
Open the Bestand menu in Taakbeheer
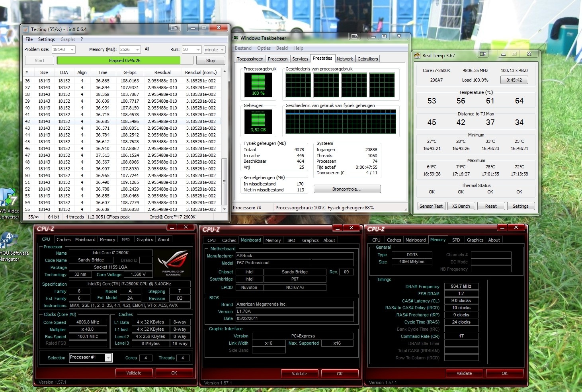point(243,48)
